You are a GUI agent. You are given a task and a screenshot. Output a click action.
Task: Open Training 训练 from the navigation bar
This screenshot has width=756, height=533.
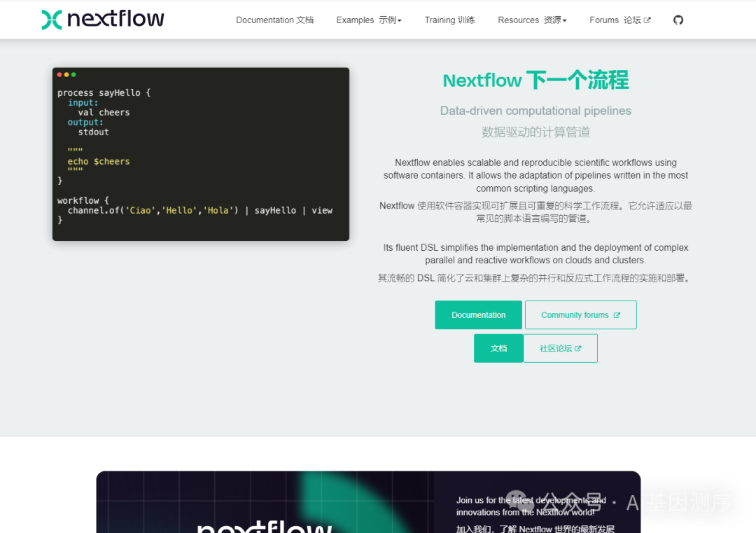(x=449, y=20)
